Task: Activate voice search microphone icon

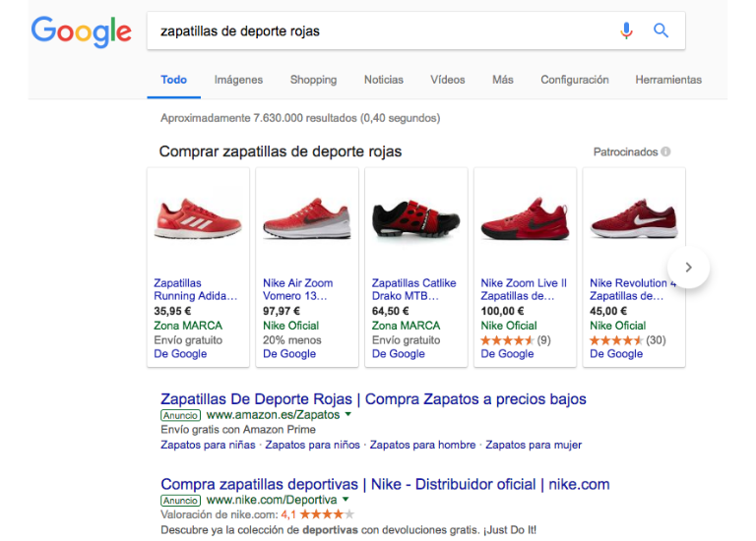Action: click(x=626, y=30)
